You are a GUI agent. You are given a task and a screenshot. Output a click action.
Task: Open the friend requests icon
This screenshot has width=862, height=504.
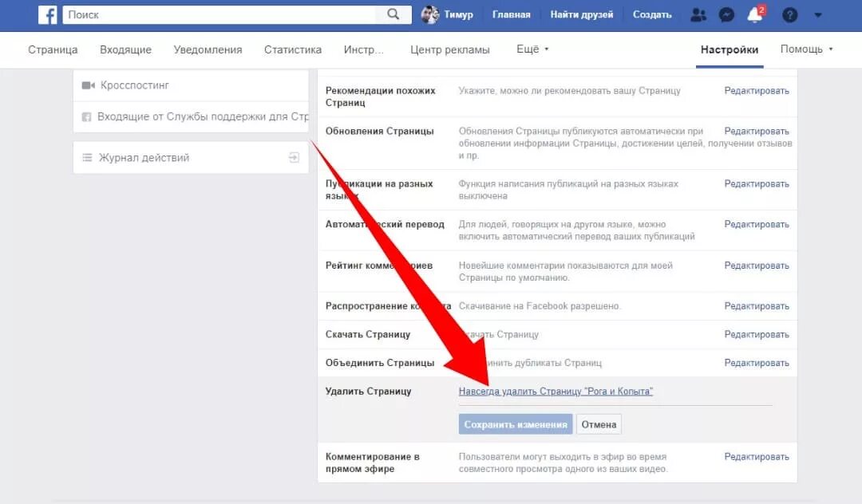click(x=698, y=15)
